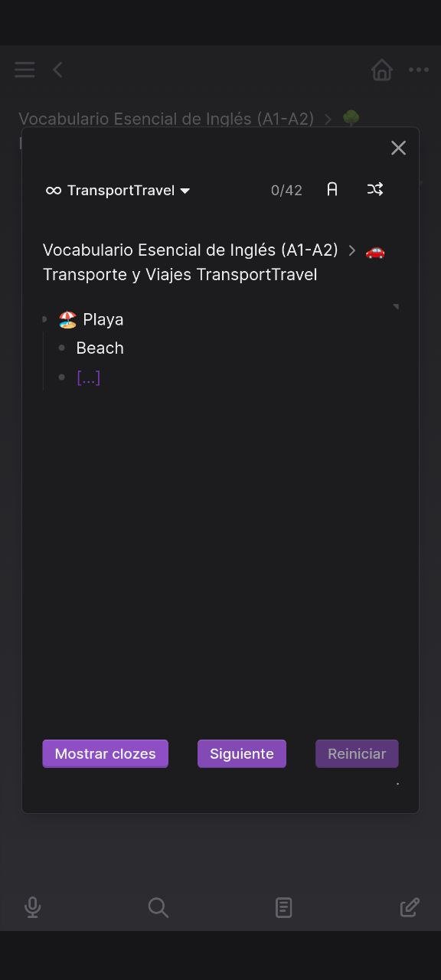Open the hamburger sidebar menu
Viewport: 441px width, 980px height.
[x=24, y=70]
